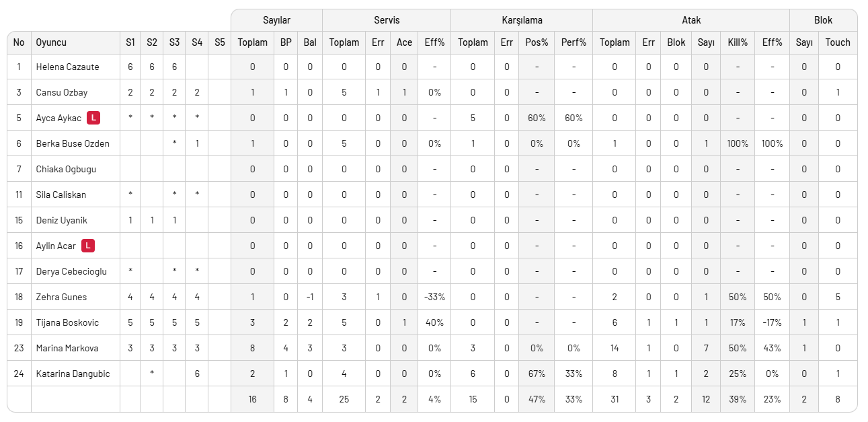The width and height of the screenshot is (868, 422).
Task: Click Katarina Dangubic's player name
Action: [x=73, y=374]
